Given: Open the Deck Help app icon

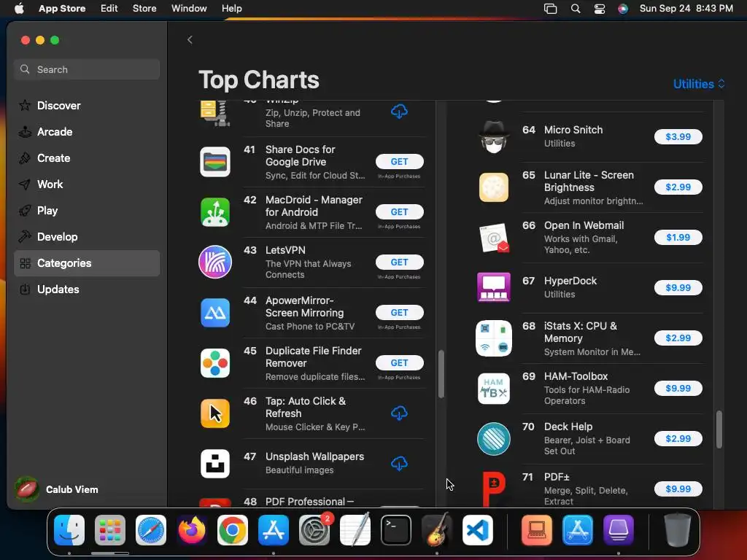Looking at the screenshot, I should pos(494,438).
